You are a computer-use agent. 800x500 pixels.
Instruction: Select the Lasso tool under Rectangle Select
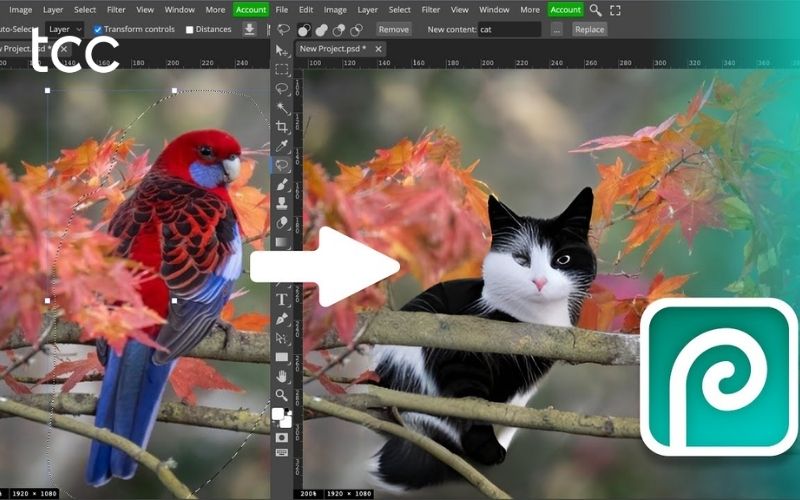(x=282, y=89)
